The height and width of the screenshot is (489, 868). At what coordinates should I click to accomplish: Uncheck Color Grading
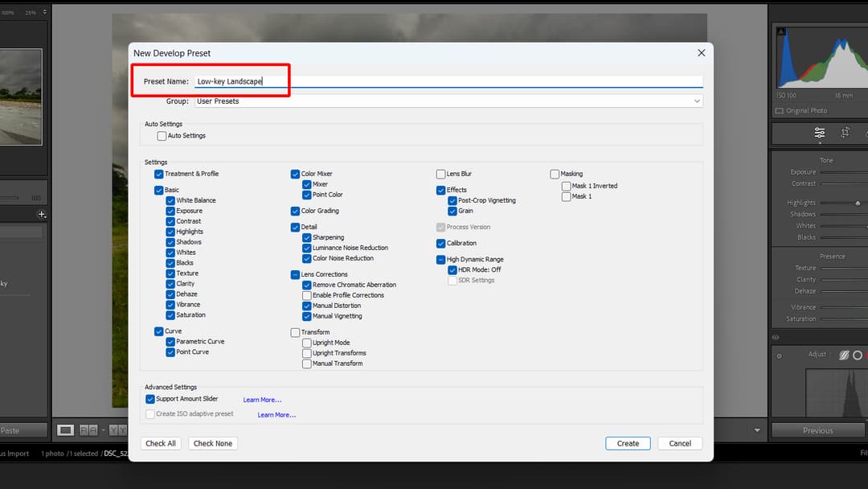click(295, 211)
